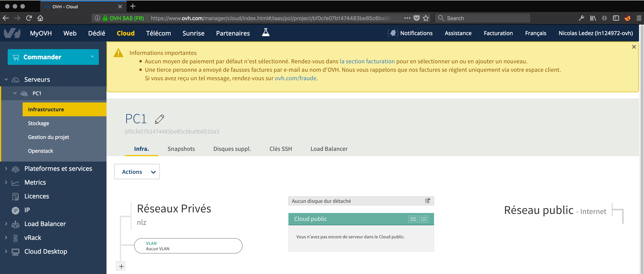The width and height of the screenshot is (644, 274).
Task: Open Nicolas Ledez account menu
Action: pos(595,33)
